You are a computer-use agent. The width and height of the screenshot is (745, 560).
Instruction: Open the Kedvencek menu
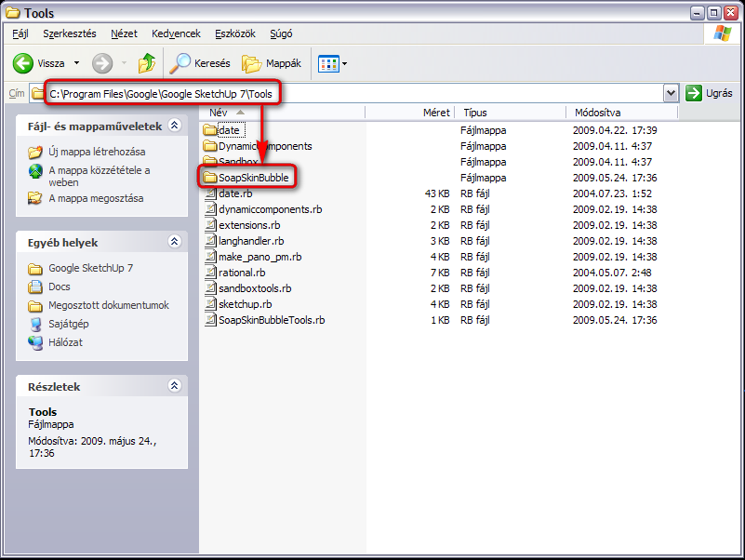click(x=176, y=33)
